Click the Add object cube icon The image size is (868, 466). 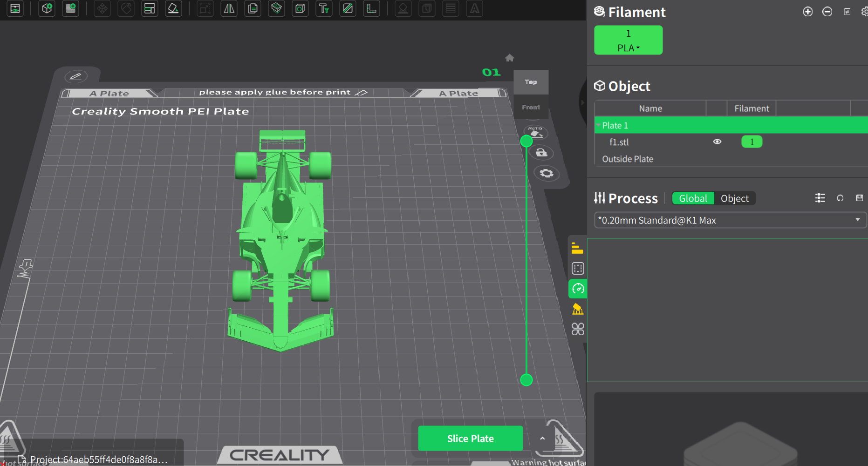(47, 9)
